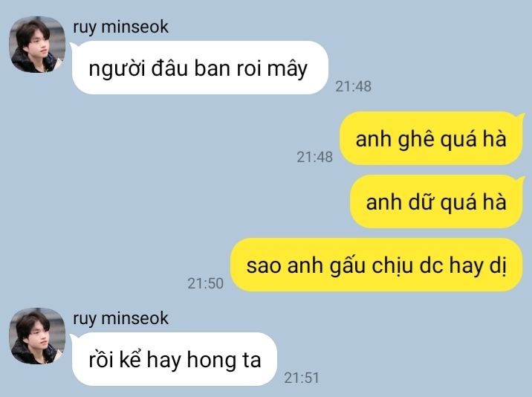Click the 21:48 timestamp beside the white bubble
The height and width of the screenshot is (397, 532).
click(353, 86)
